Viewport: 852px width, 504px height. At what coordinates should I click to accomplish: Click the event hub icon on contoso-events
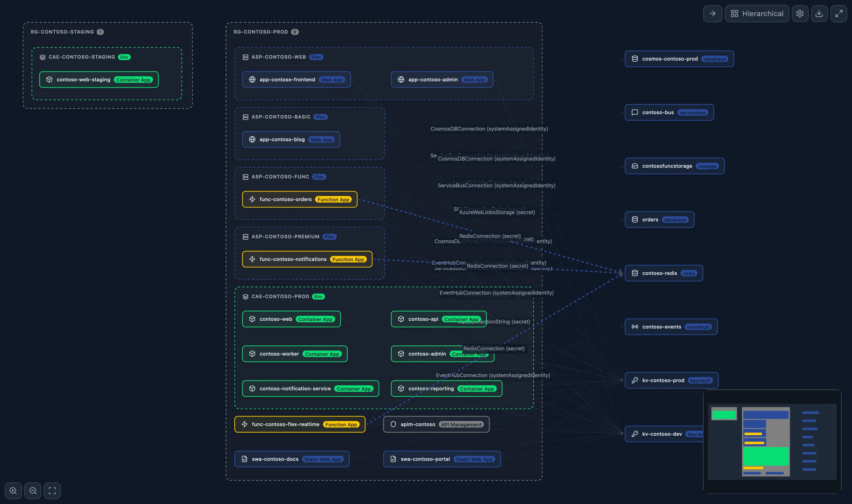pos(635,327)
